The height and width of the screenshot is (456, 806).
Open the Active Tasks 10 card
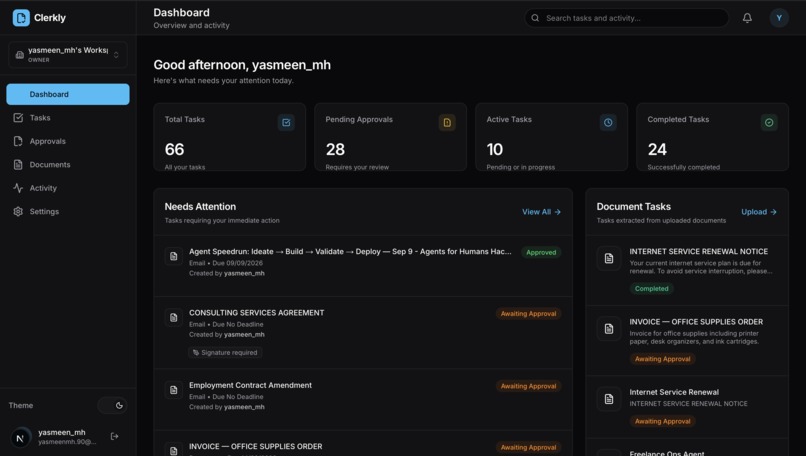tap(552, 137)
